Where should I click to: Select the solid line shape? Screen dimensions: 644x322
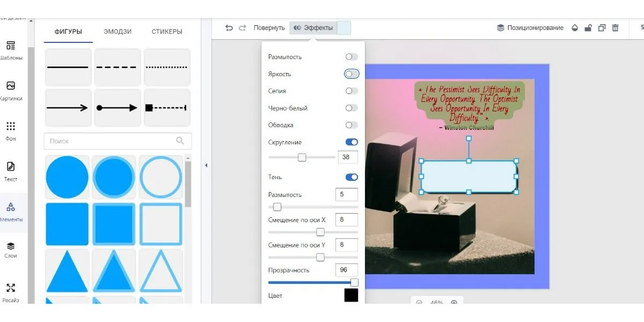[68, 67]
